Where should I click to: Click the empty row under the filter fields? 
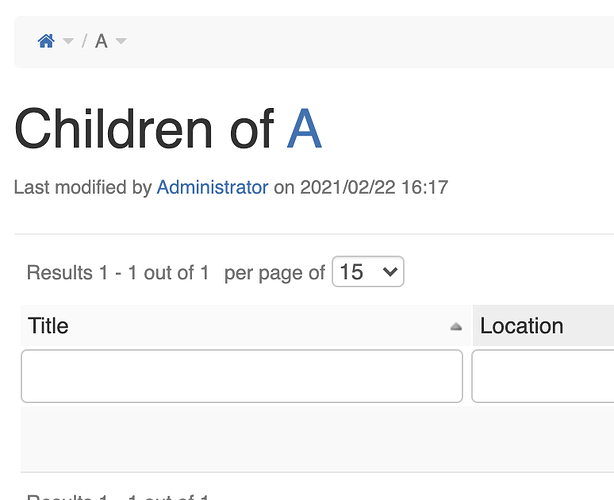click(x=317, y=439)
